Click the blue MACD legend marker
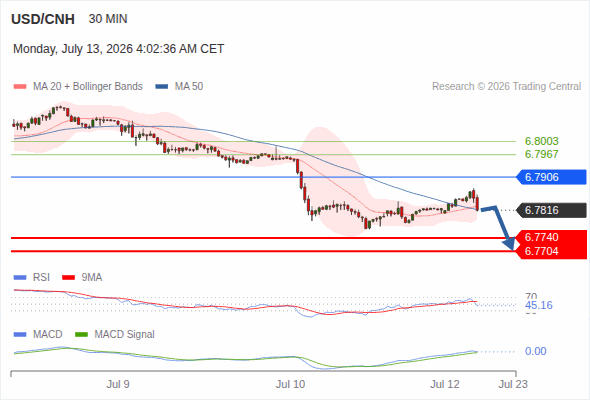590x400 pixels. [20, 334]
